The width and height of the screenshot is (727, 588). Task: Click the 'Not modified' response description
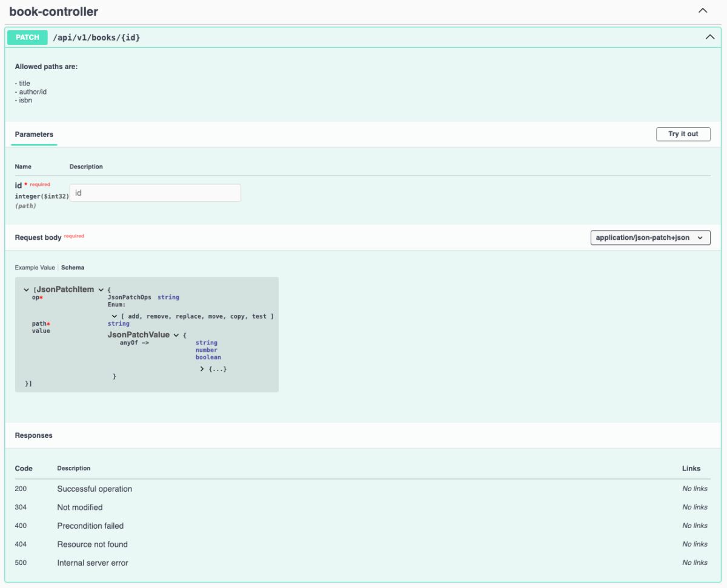pos(80,507)
